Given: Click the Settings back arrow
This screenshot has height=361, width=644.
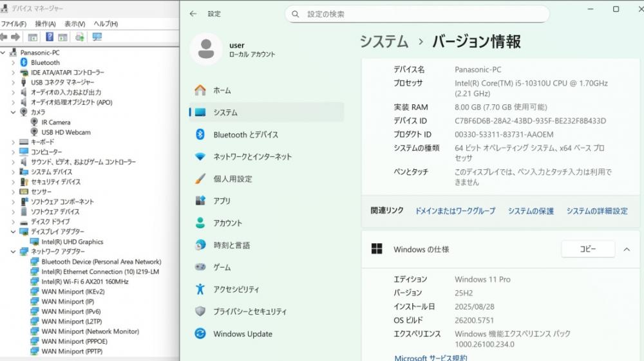Looking at the screenshot, I should click(x=193, y=14).
